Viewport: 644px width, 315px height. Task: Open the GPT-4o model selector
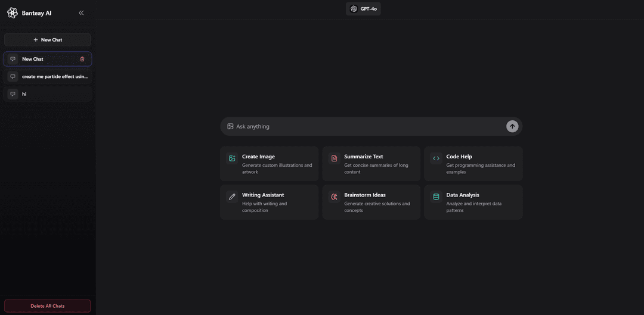pyautogui.click(x=363, y=9)
